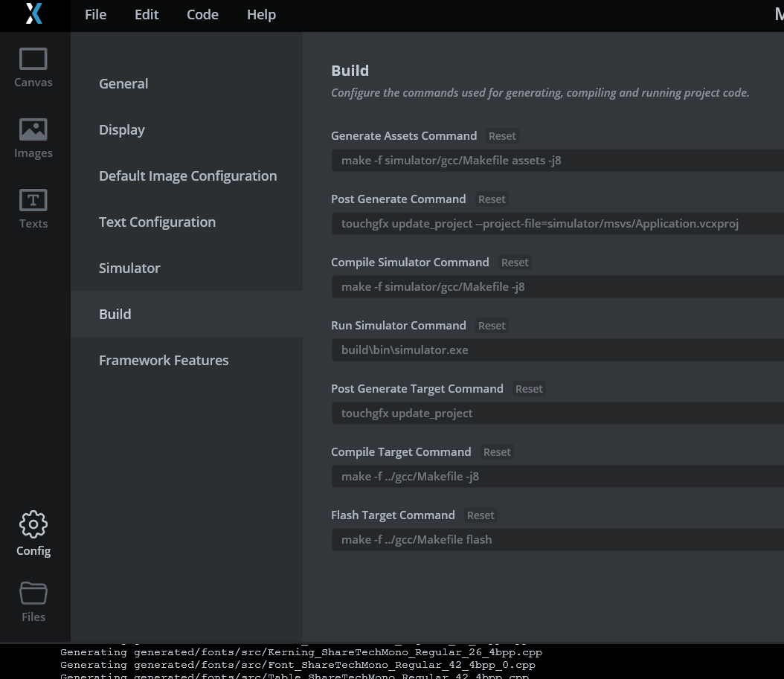Open the Help menu

point(261,15)
